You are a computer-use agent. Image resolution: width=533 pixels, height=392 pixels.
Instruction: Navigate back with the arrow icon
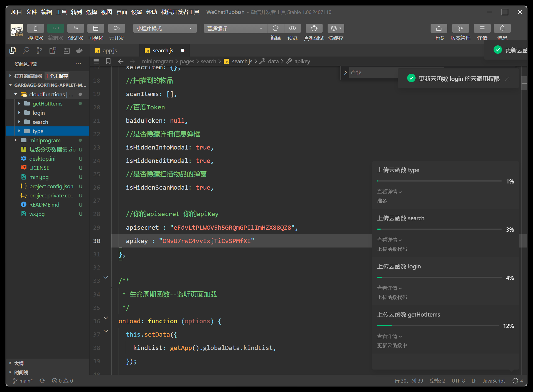121,61
